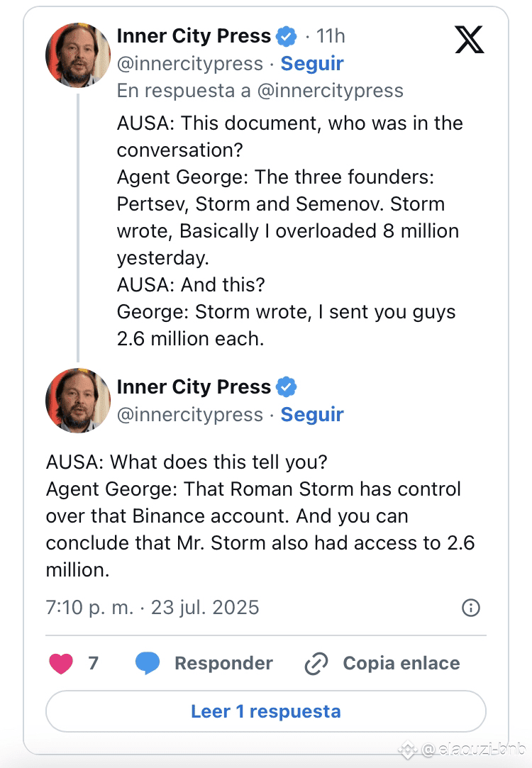Click the chain link copy icon
532x768 pixels.
point(316,664)
